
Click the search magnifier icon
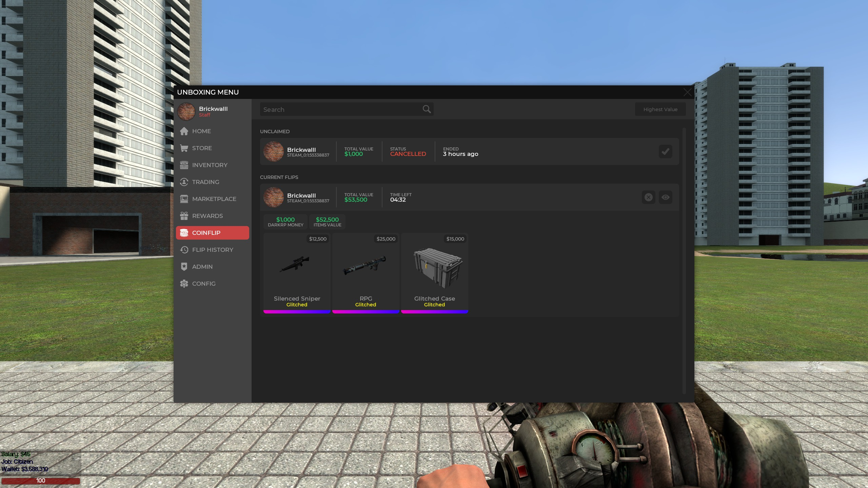[x=427, y=109]
